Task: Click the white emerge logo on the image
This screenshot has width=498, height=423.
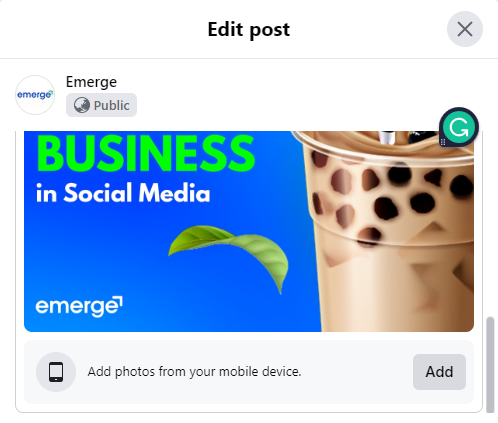Action: pyautogui.click(x=79, y=306)
